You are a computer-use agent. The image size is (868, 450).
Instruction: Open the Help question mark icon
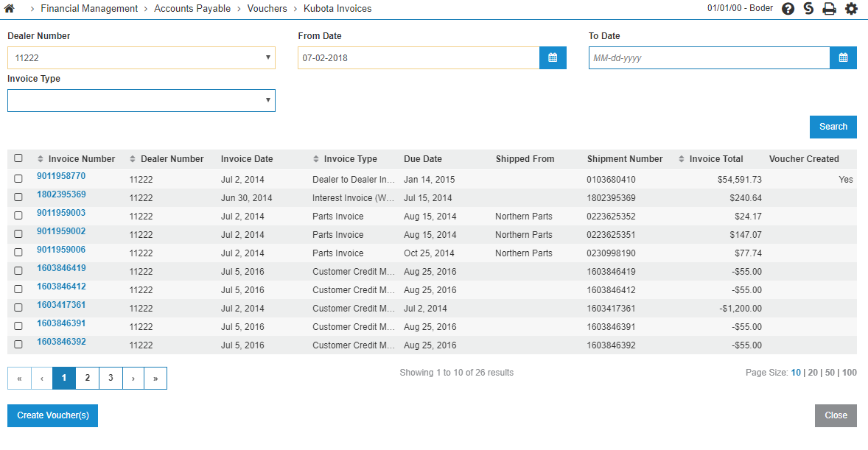[788, 9]
